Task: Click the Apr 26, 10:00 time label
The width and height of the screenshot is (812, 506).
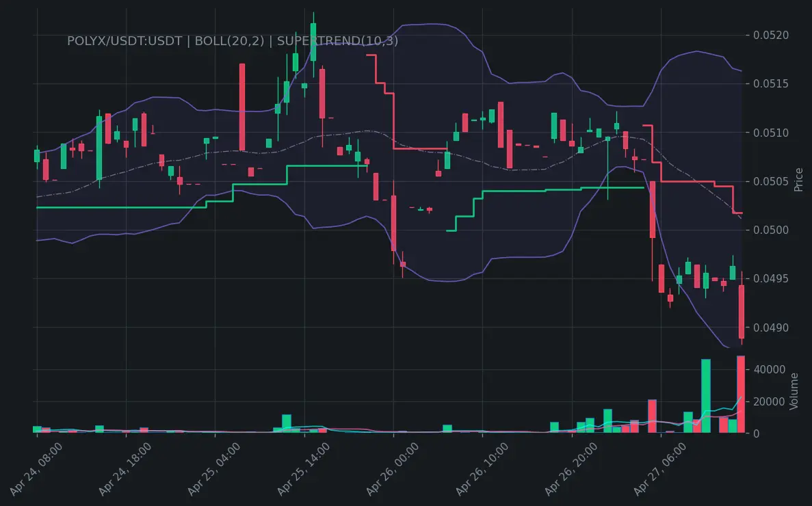Action: point(482,469)
